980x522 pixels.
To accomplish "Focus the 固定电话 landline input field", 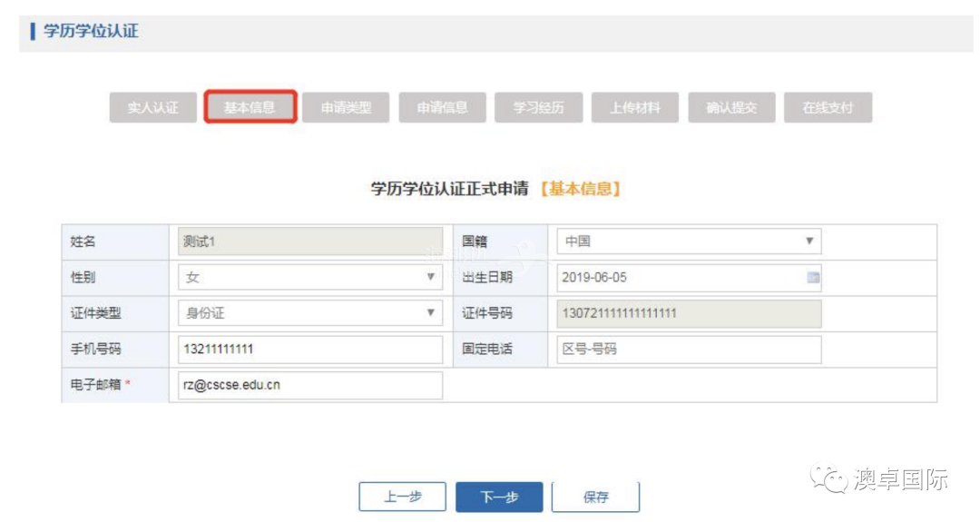I will [x=689, y=350].
